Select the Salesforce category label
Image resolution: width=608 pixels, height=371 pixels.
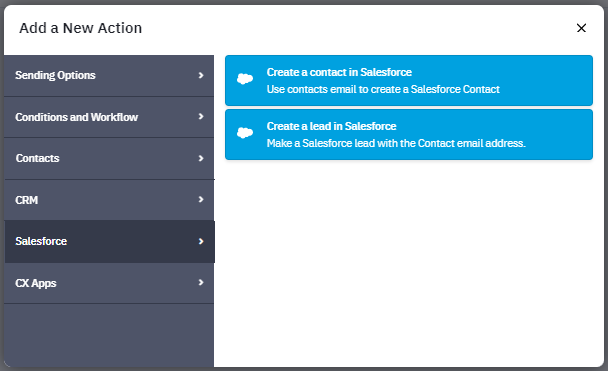(41, 241)
